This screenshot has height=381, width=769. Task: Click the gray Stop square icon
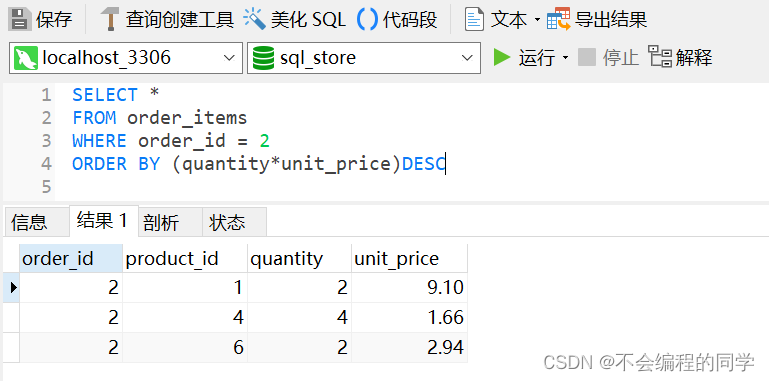tap(587, 57)
